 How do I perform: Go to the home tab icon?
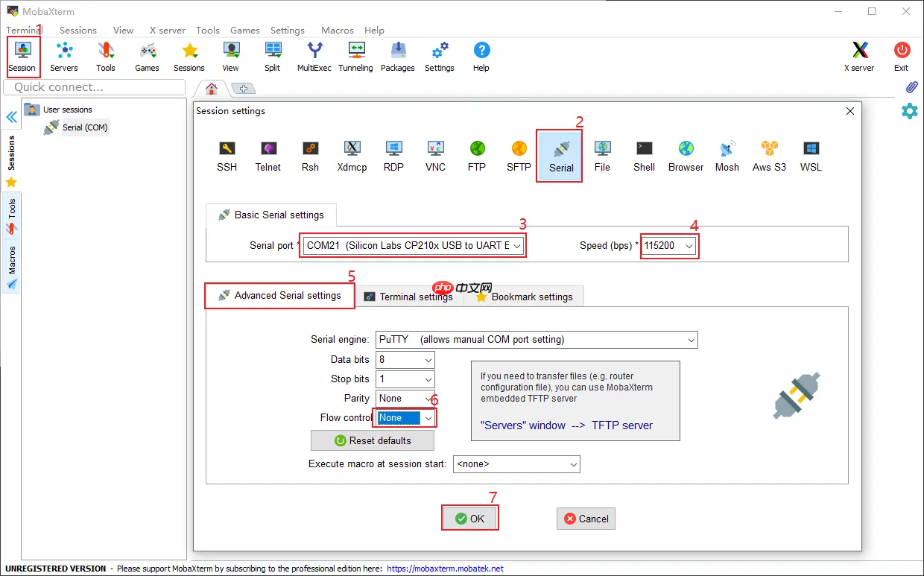[x=212, y=89]
